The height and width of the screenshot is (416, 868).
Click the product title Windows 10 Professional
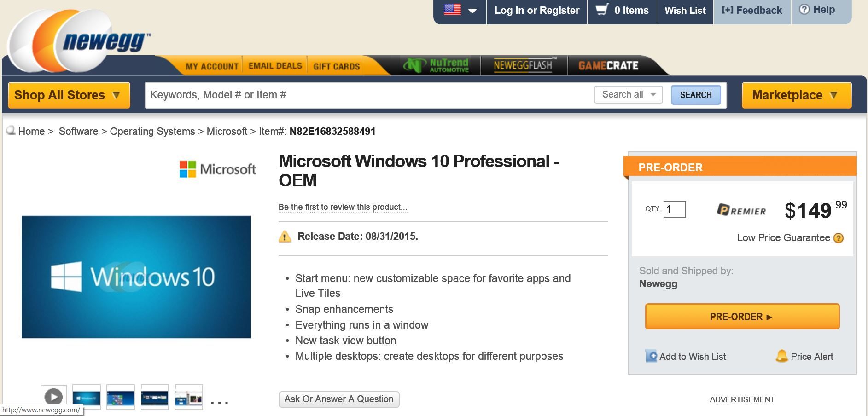419,170
